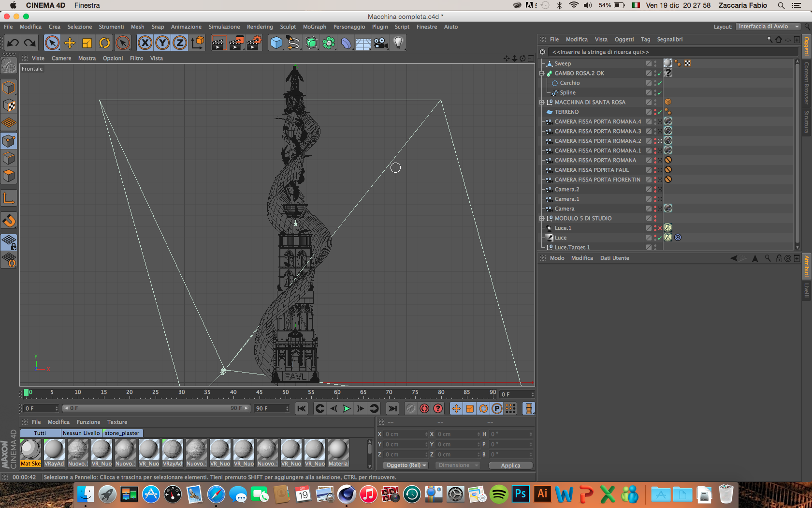Add a Cube primitive object
812x508 pixels.
pyautogui.click(x=276, y=43)
